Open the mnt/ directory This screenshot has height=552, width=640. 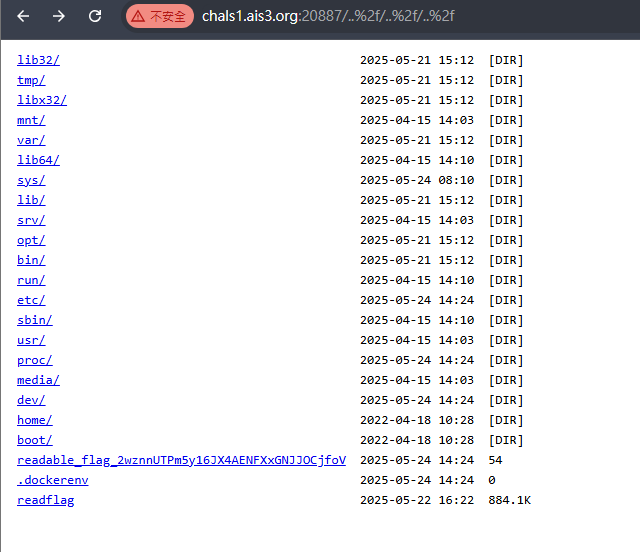coord(31,120)
